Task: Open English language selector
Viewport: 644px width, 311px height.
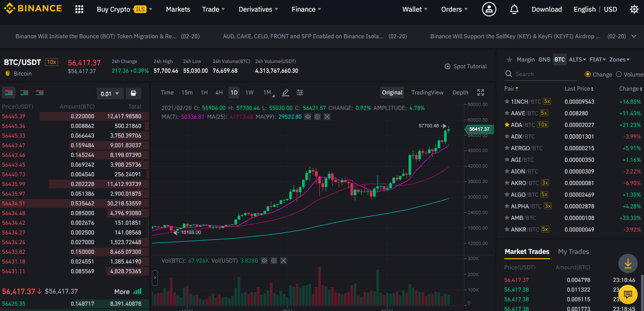Action: [584, 9]
